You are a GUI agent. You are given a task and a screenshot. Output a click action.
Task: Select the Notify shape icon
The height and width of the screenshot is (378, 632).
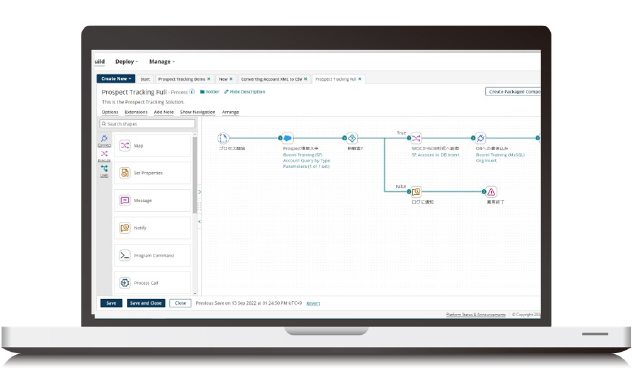pyautogui.click(x=125, y=228)
